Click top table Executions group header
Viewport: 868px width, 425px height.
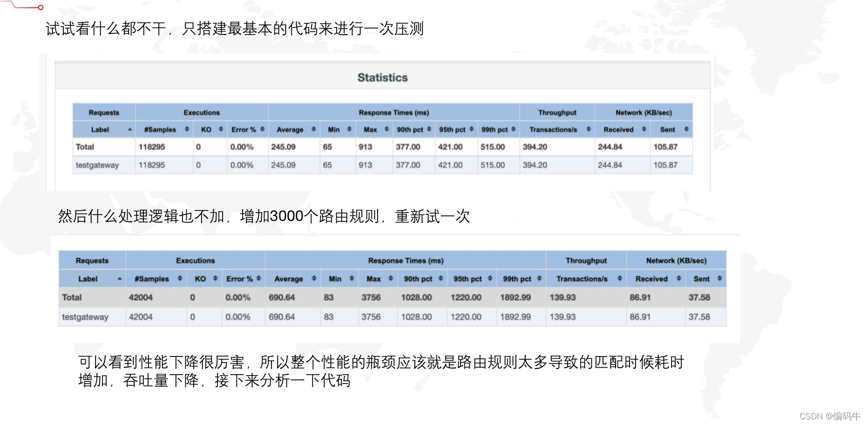click(x=202, y=112)
